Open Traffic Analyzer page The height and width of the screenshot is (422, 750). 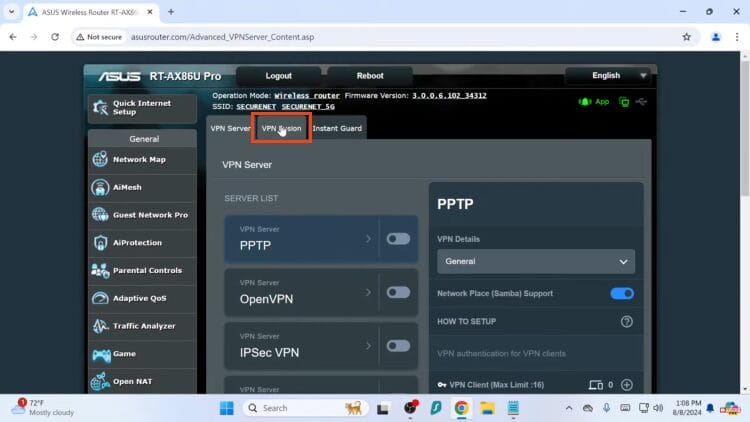tap(142, 326)
